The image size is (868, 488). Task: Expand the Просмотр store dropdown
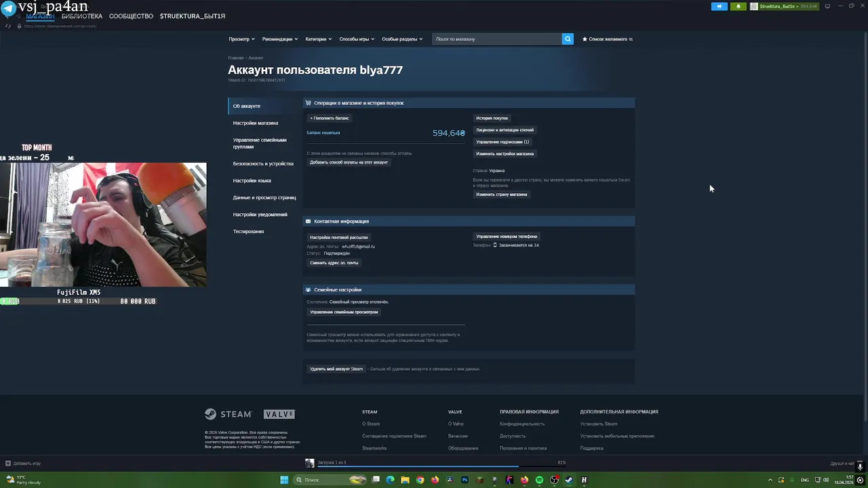click(x=241, y=39)
